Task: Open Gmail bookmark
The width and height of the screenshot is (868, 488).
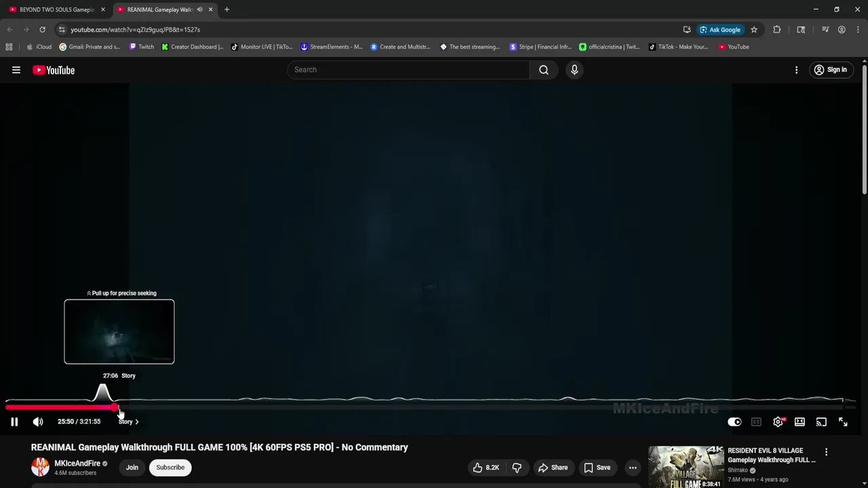Action: pos(90,47)
